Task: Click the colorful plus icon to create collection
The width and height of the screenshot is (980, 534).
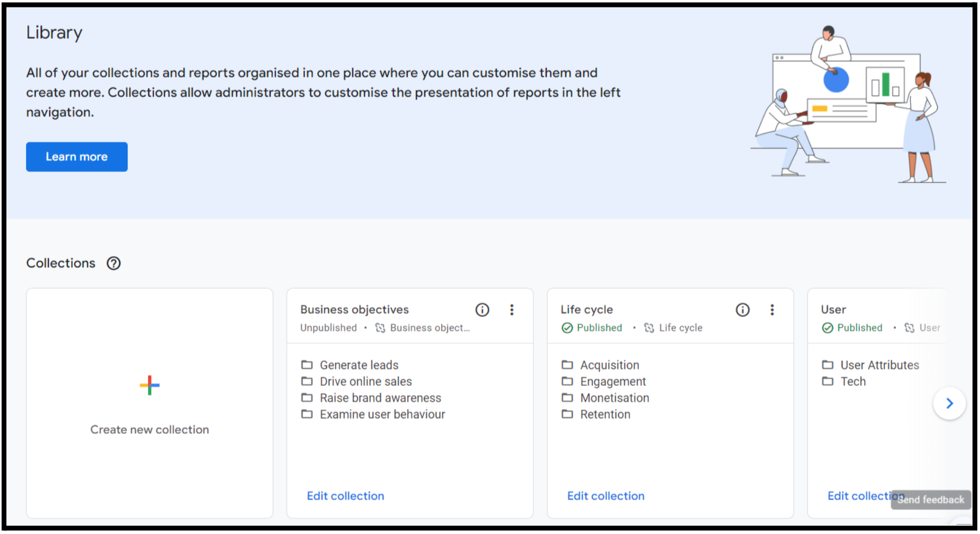Action: (x=150, y=385)
